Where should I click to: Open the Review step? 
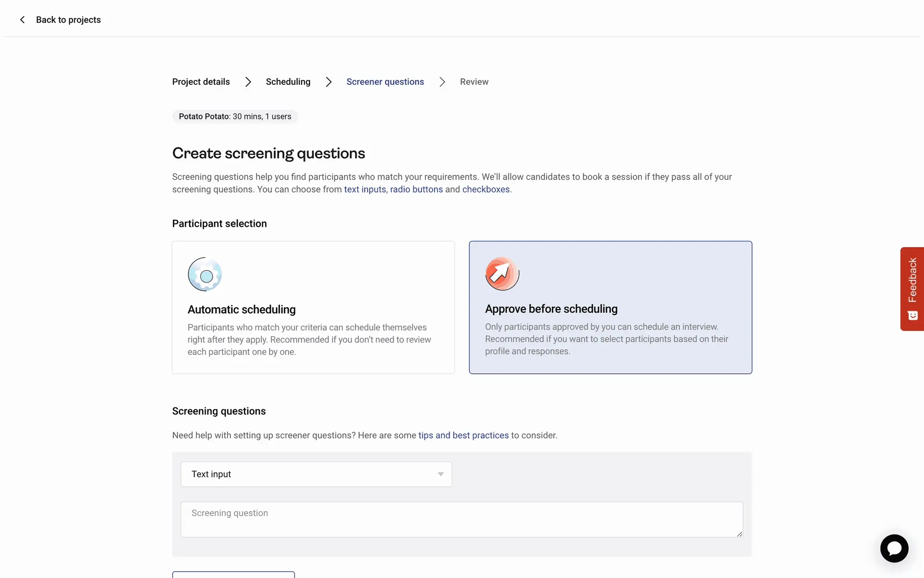pyautogui.click(x=474, y=82)
